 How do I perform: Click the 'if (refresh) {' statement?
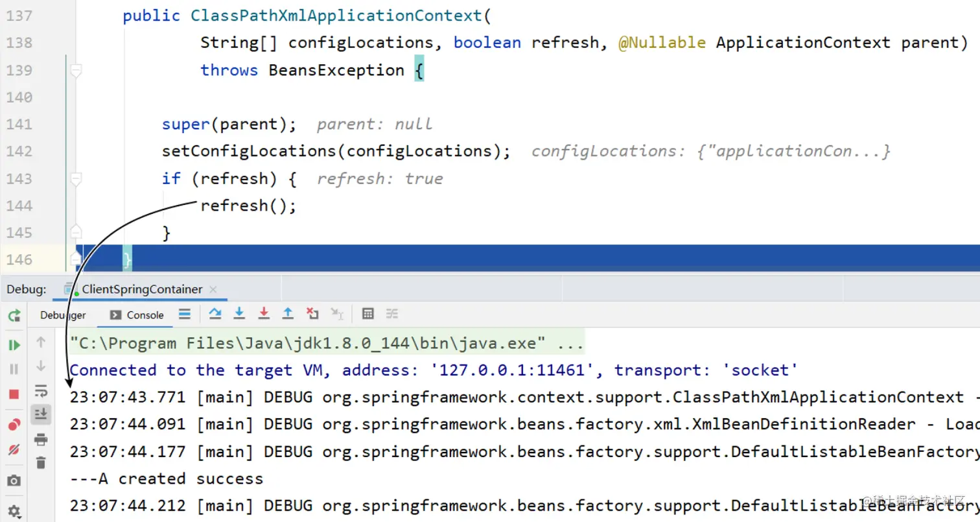pos(229,178)
